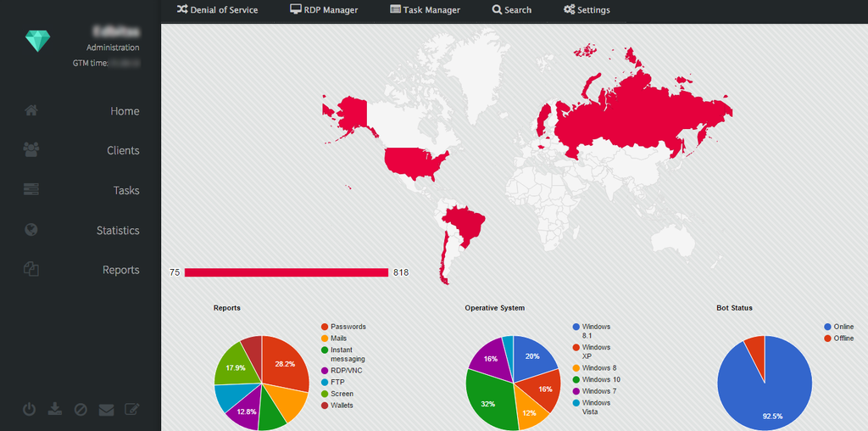The image size is (868, 431).
Task: Go to the Tasks sidebar link
Action: point(126,190)
